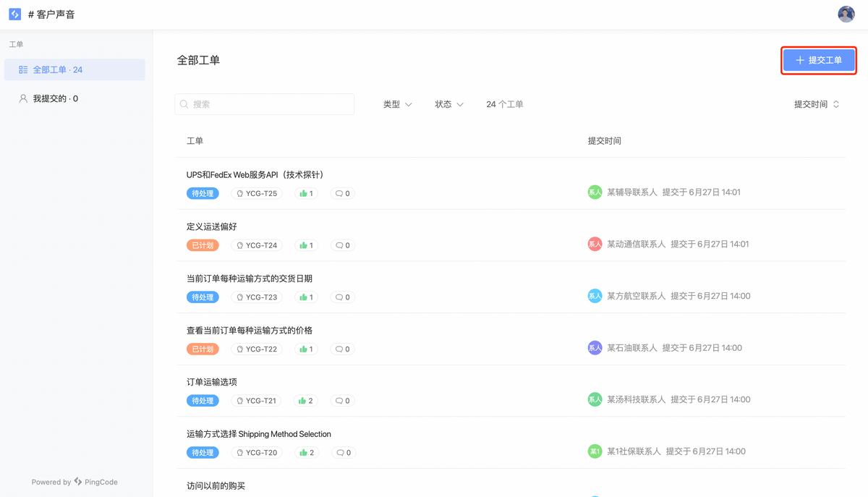The height and width of the screenshot is (497, 868).
Task: Open comments on YCG-T23 ticket
Action: click(x=343, y=297)
